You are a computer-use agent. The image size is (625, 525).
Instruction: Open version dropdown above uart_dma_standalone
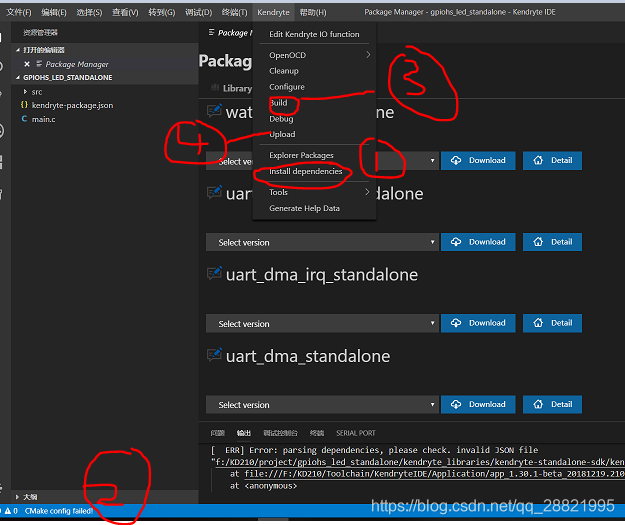[x=322, y=323]
